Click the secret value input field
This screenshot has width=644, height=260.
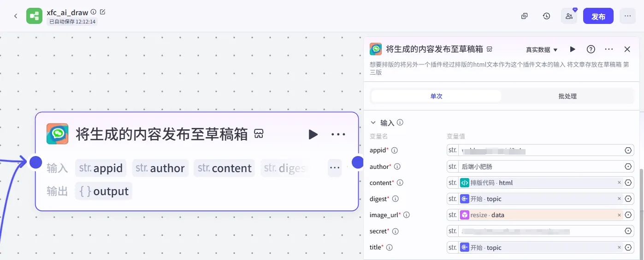coord(539,231)
